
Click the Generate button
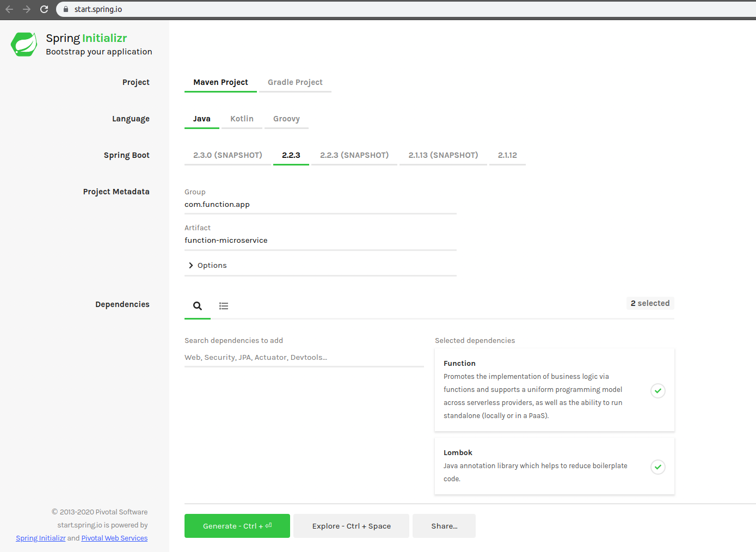(x=237, y=526)
